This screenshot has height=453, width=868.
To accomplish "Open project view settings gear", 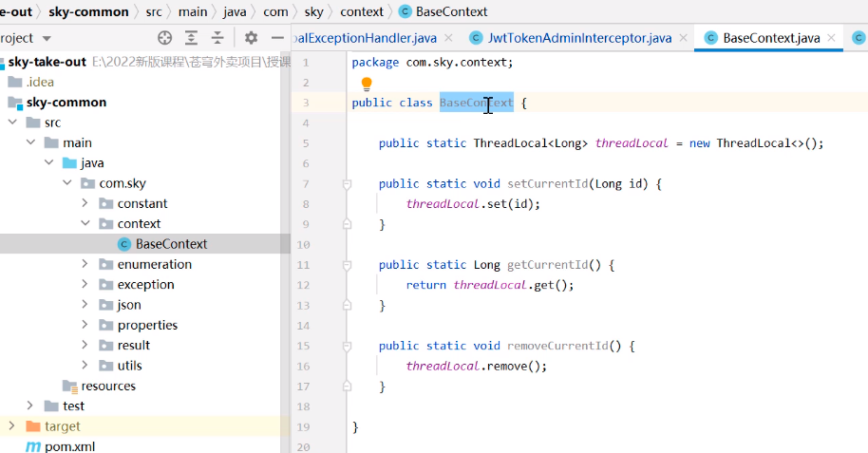I will point(251,38).
